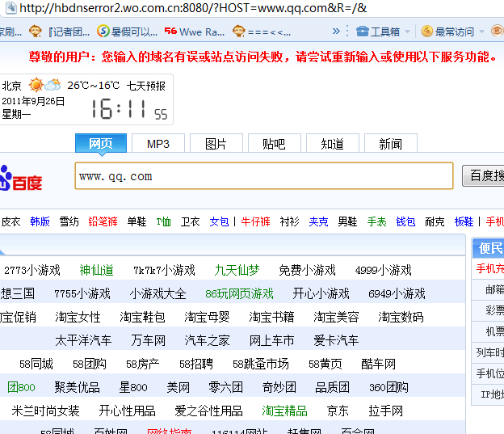
Task: Open the 京东 link
Action: (338, 411)
